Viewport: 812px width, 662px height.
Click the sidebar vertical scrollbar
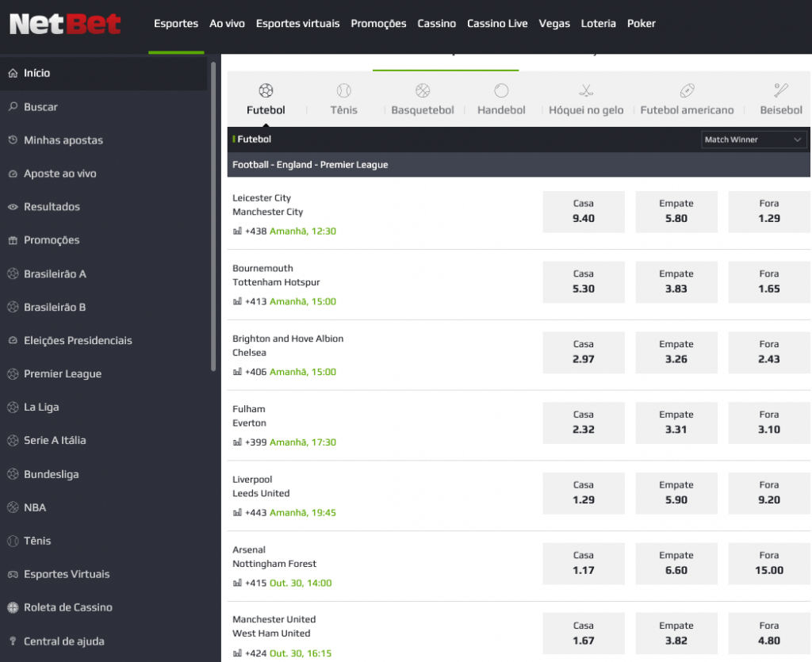[x=213, y=216]
